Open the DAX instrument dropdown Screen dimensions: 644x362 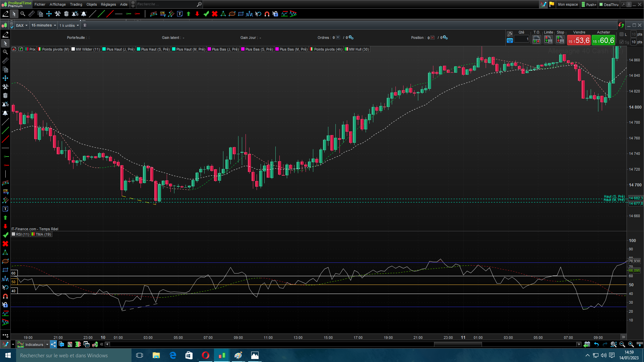(x=22, y=25)
